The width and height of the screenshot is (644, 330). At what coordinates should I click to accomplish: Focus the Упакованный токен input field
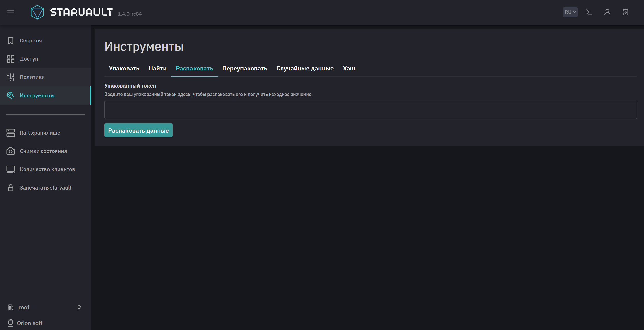point(371,110)
